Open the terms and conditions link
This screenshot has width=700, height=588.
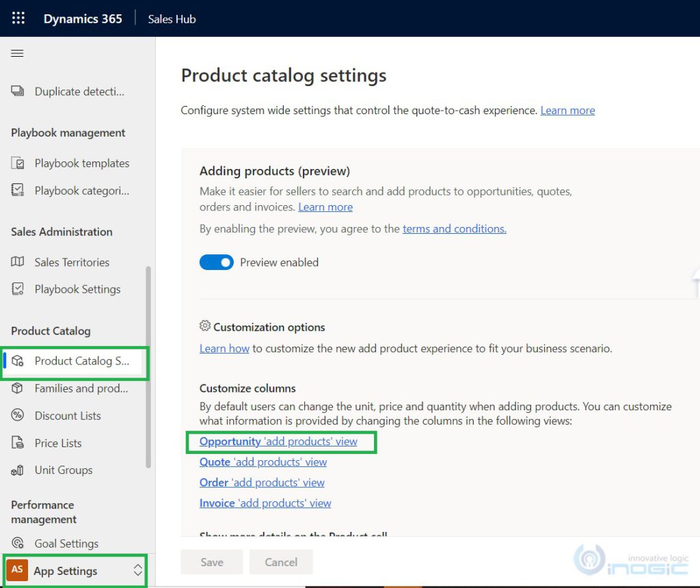[x=454, y=228]
